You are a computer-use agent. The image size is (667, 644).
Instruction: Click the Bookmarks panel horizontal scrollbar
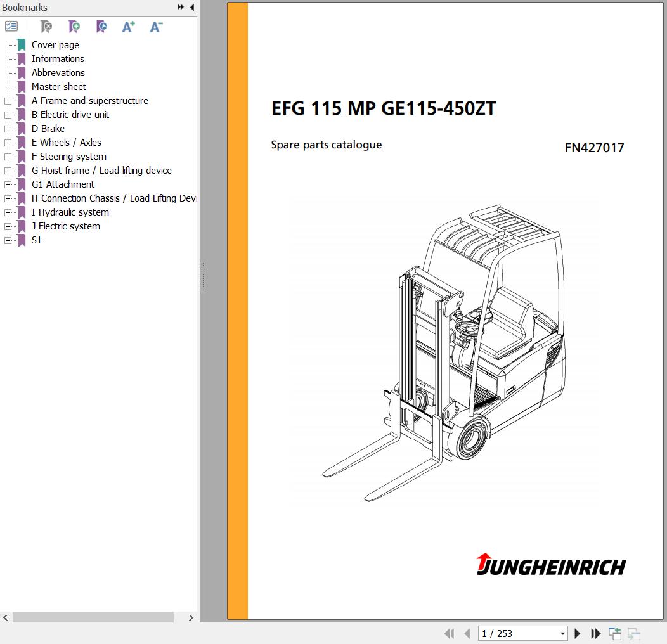click(93, 617)
